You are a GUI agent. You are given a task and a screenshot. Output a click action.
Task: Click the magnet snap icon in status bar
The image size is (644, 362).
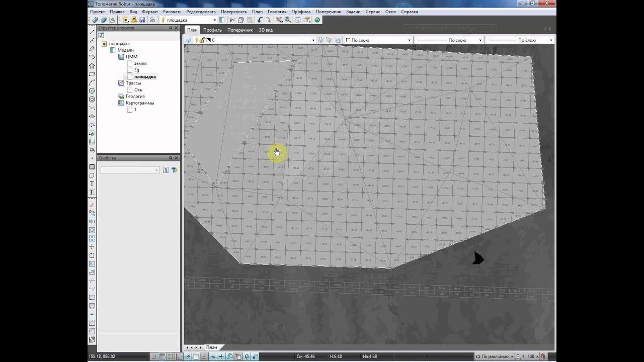tap(543, 356)
